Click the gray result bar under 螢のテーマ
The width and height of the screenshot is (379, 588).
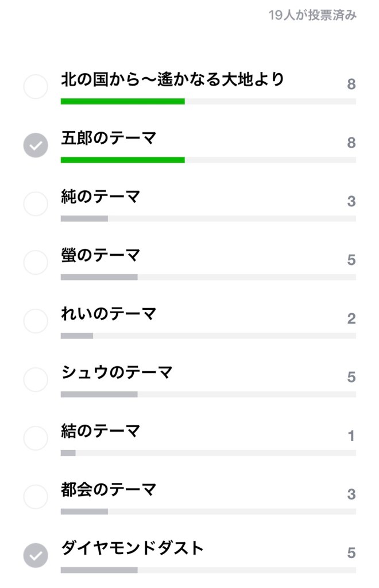(x=99, y=277)
